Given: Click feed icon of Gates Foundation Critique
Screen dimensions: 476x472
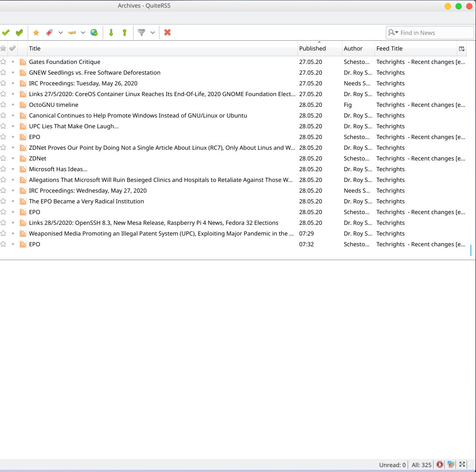Looking at the screenshot, I should pos(23,62).
